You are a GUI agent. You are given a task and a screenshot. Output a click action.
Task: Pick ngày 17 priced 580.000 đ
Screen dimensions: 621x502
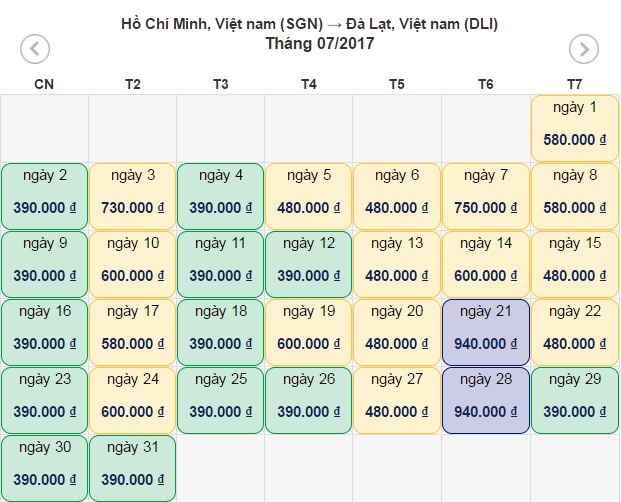[132, 333]
